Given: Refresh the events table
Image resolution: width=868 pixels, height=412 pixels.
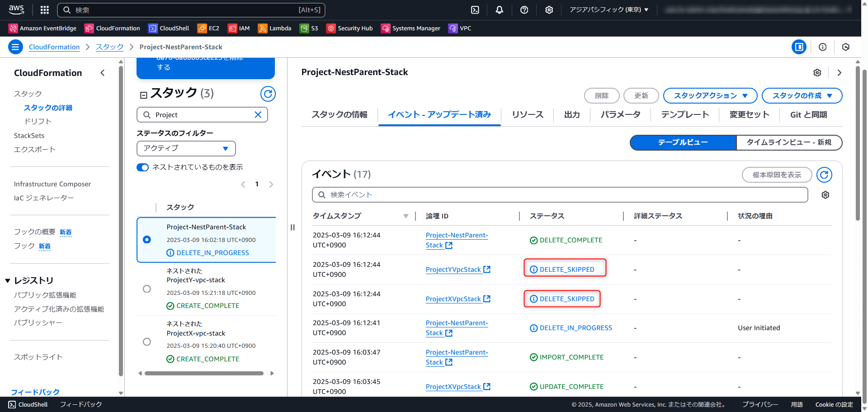Looking at the screenshot, I should pyautogui.click(x=824, y=175).
